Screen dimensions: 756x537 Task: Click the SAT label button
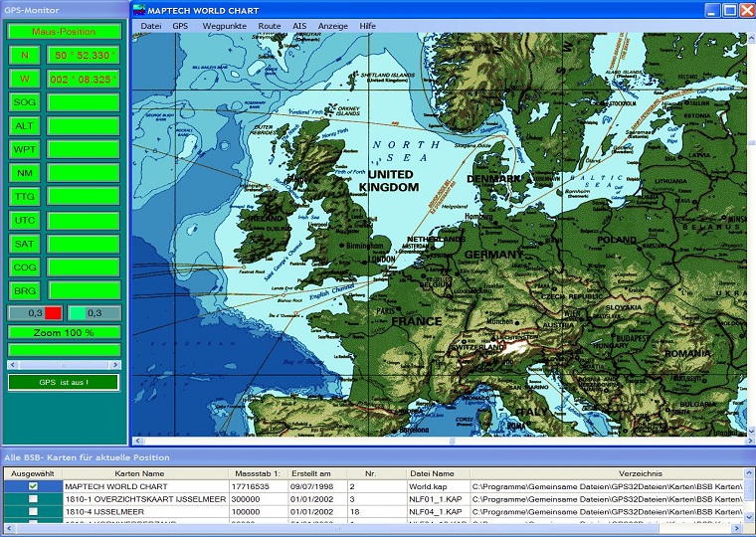pos(25,244)
